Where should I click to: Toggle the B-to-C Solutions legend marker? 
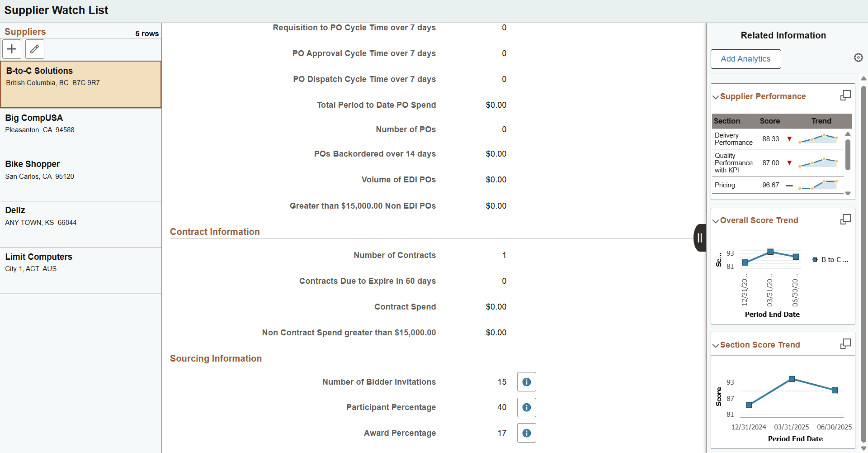click(816, 259)
